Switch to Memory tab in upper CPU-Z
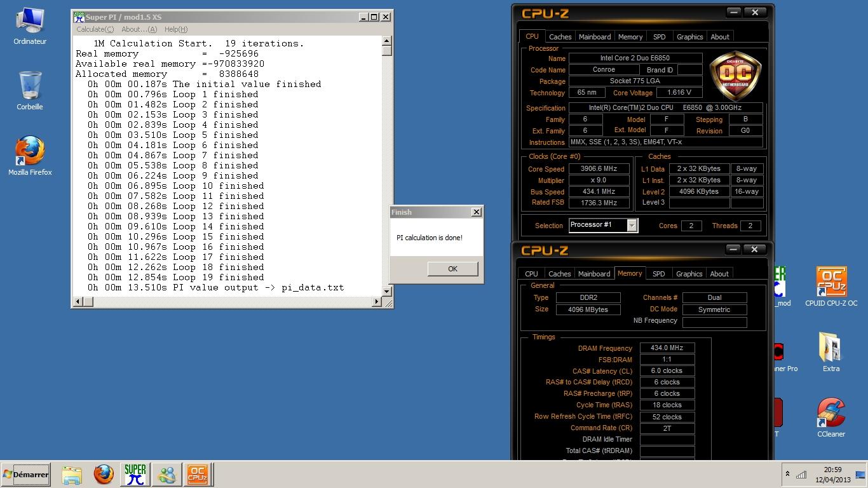 pos(630,37)
